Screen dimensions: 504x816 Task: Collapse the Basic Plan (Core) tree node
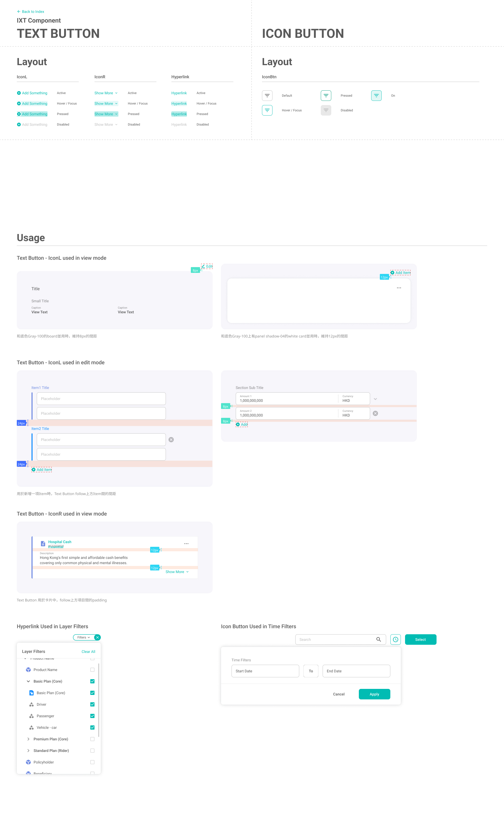(x=28, y=681)
